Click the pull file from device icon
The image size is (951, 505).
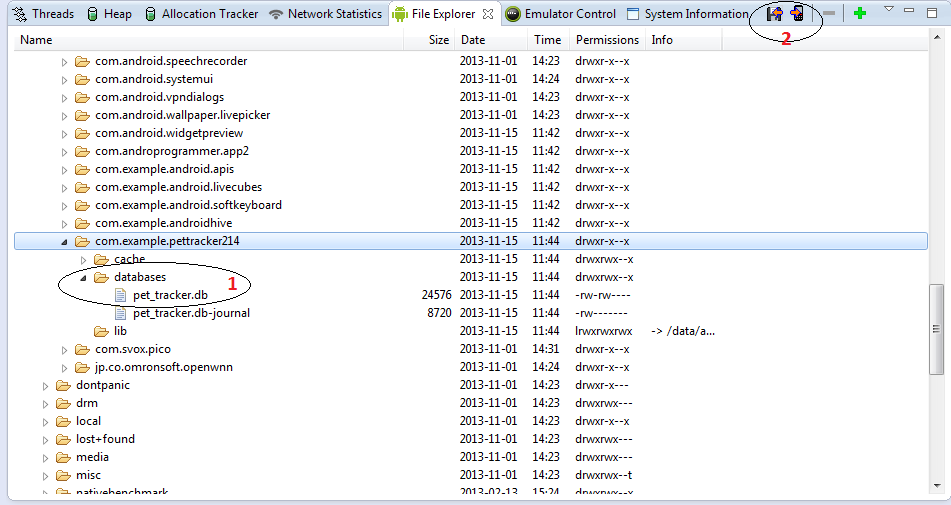[774, 13]
